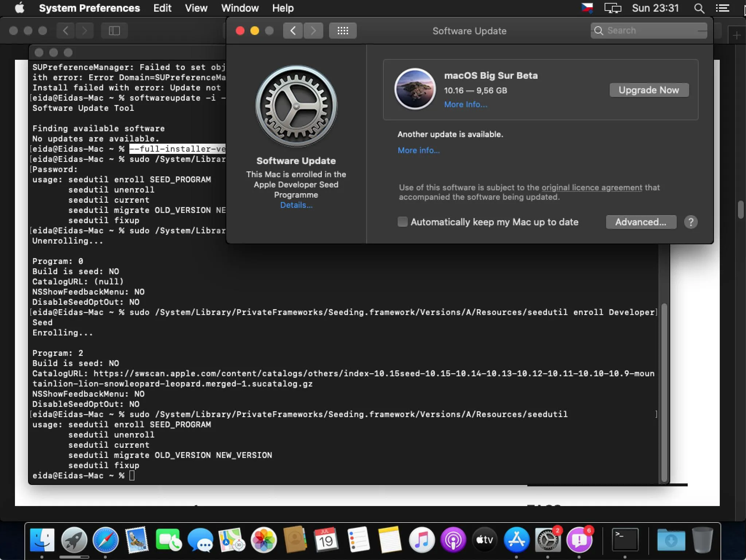Open the original licence agreement link
This screenshot has width=746, height=560.
click(592, 188)
